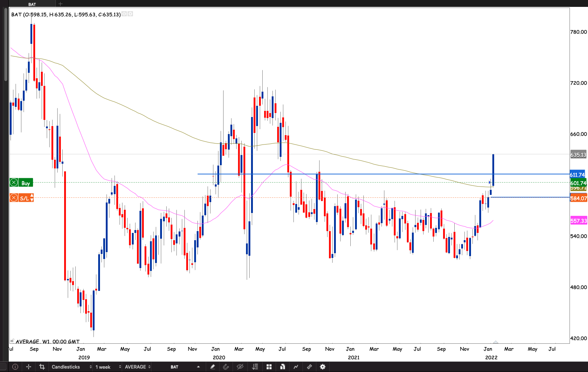Click the link chain icon
This screenshot has height=372, width=588.
pyautogui.click(x=309, y=367)
